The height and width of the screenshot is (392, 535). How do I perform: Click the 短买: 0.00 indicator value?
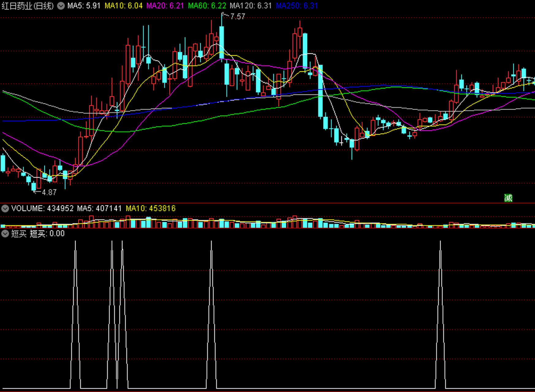(47, 234)
